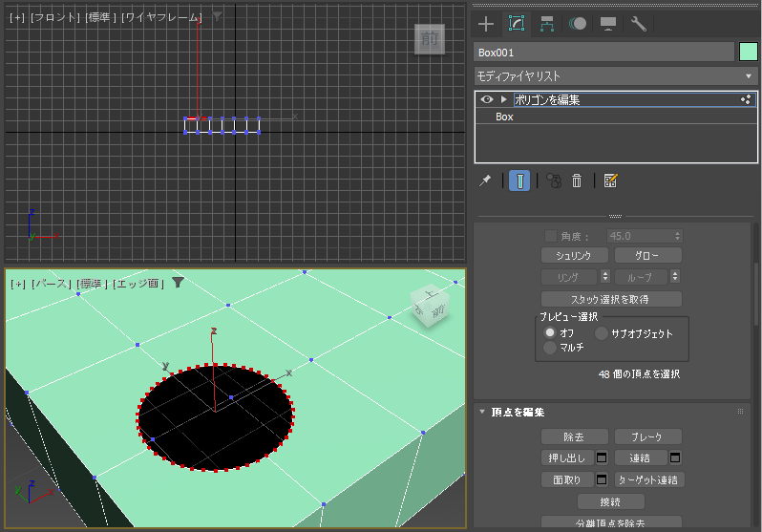Open perspective viewport [+] menu

[x=18, y=283]
